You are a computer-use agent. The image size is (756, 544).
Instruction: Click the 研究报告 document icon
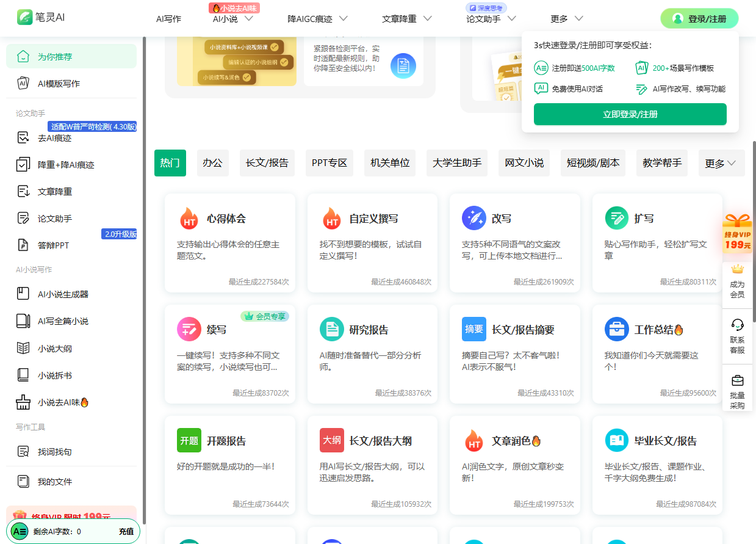[x=331, y=330]
